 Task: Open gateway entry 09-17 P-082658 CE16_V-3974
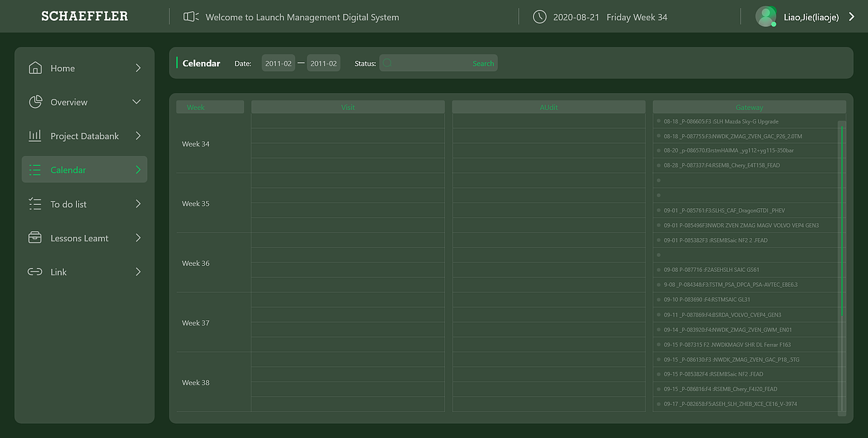pyautogui.click(x=730, y=404)
